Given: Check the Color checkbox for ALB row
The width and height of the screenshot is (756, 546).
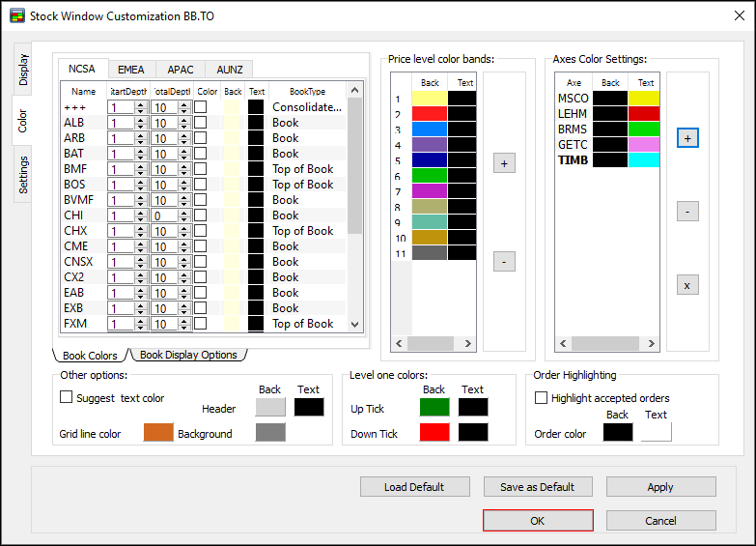Looking at the screenshot, I should tap(200, 123).
